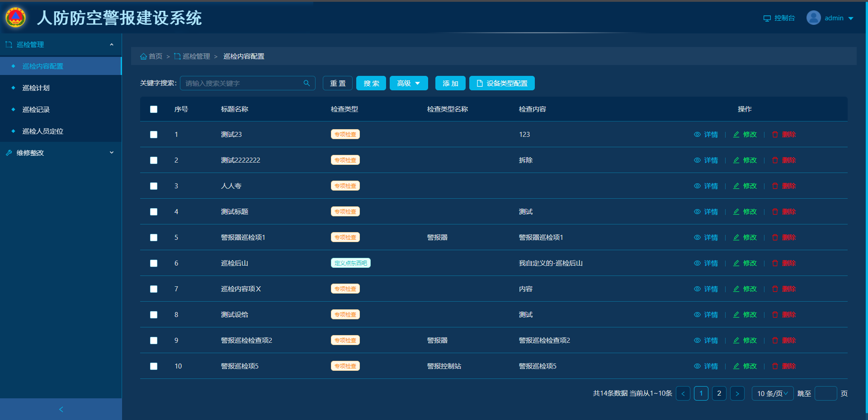Screen dimensions: 868x420
Task: Go to page 2 in pagination
Action: [719, 393]
